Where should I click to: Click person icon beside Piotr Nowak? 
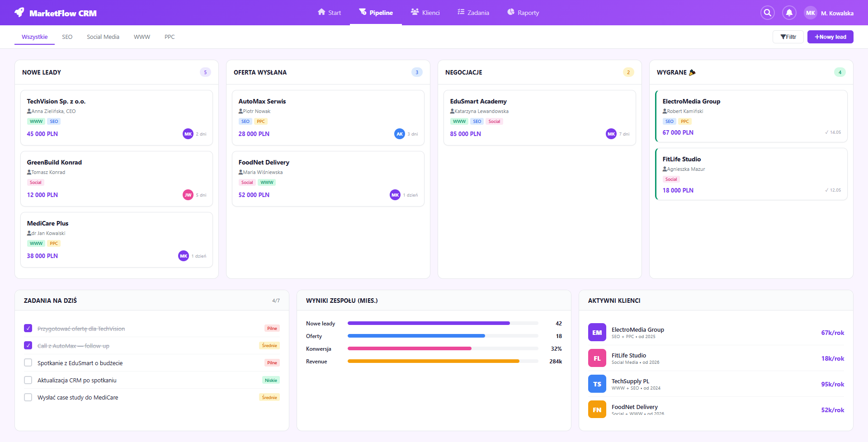tap(241, 111)
